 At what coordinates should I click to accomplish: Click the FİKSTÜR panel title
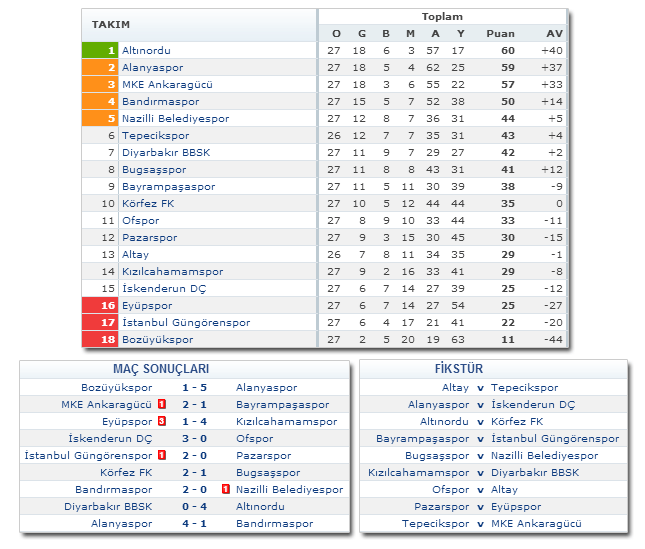pos(494,369)
